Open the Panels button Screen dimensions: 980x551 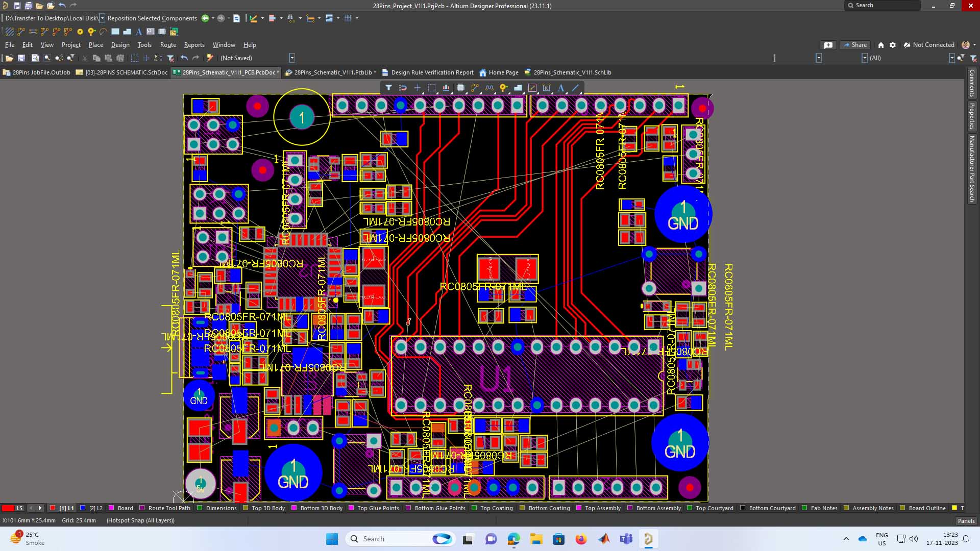966,521
